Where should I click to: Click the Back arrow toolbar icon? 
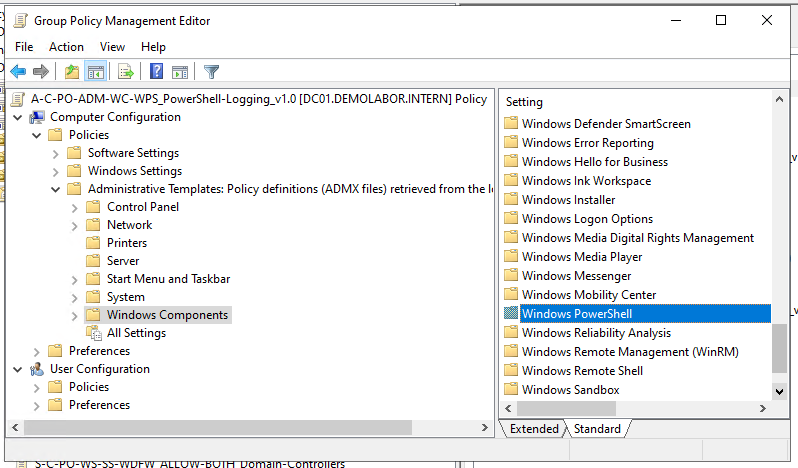[18, 72]
